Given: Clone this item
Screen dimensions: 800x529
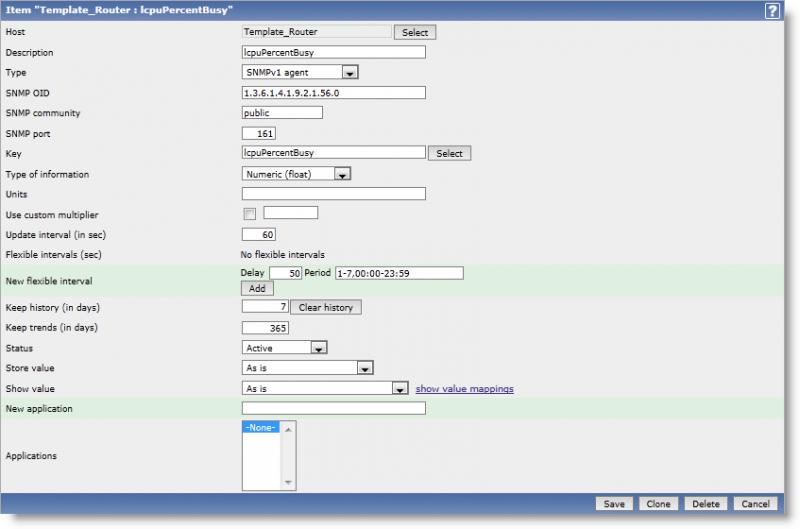Looking at the screenshot, I should (658, 503).
